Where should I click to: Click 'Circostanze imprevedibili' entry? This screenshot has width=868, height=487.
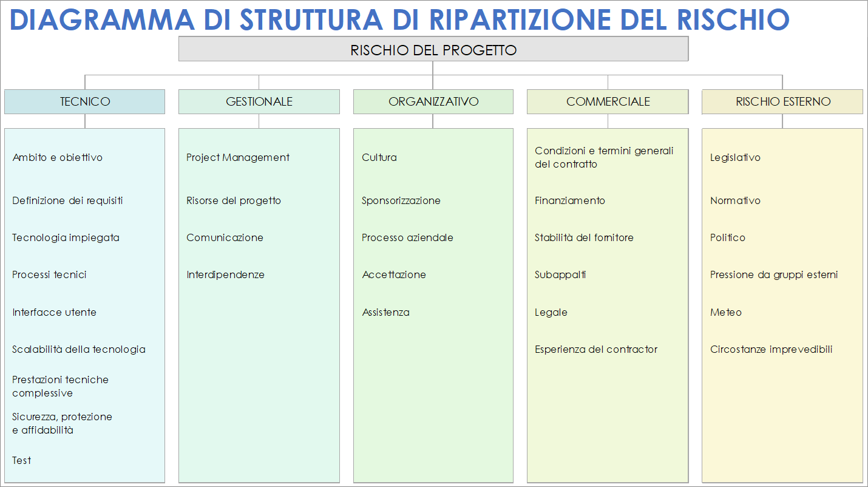tap(771, 349)
